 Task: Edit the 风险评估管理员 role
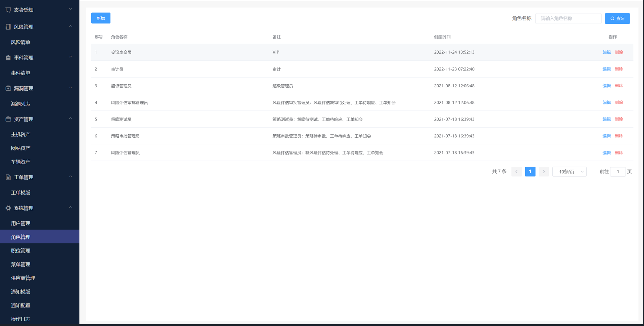(606, 153)
